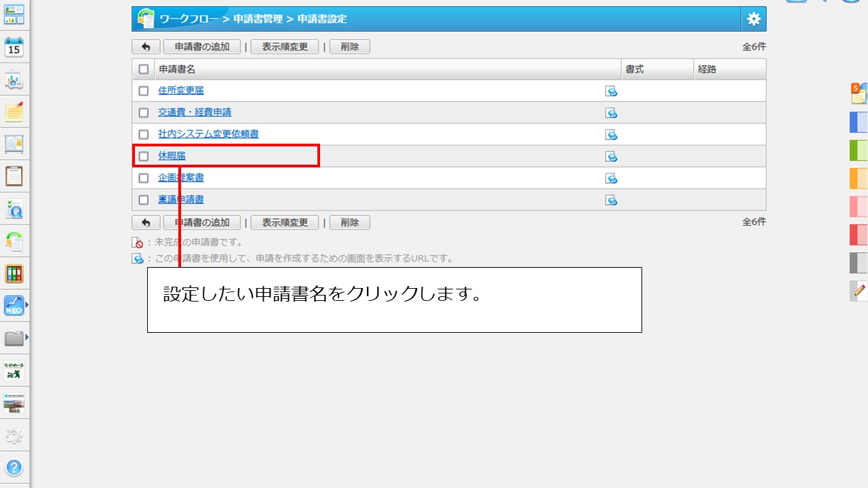
Task: Open the gray folder icon in sidebar
Action: (14, 338)
